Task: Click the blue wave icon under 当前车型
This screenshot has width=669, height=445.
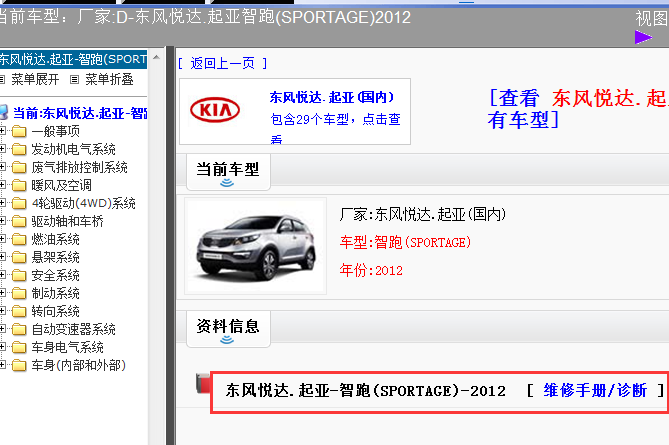Action: tap(227, 183)
